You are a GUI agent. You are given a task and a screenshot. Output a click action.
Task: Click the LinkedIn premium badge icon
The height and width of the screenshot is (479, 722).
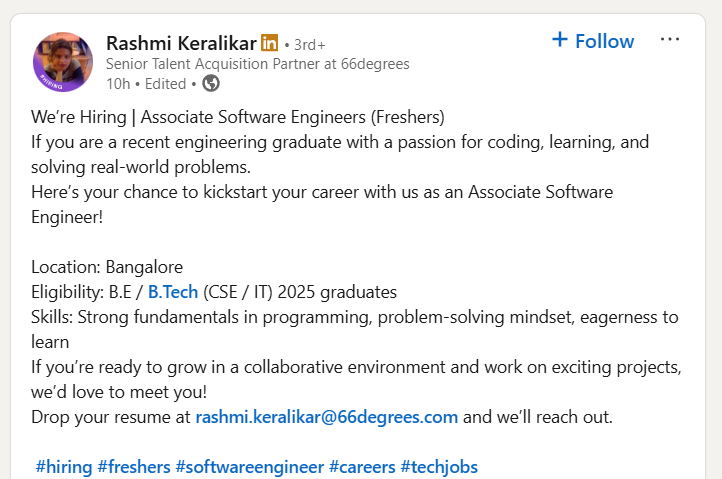point(269,43)
